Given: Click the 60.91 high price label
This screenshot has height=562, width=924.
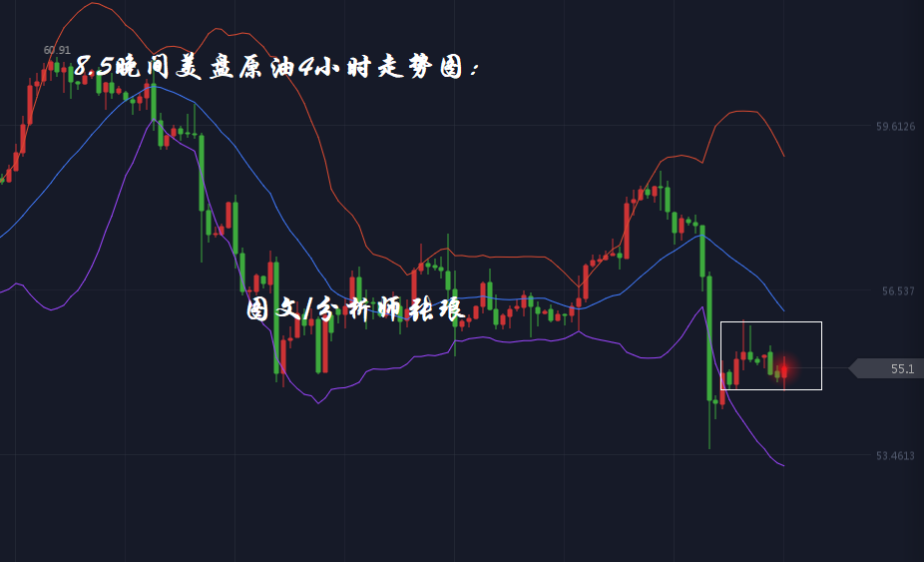Looking at the screenshot, I should [x=57, y=50].
